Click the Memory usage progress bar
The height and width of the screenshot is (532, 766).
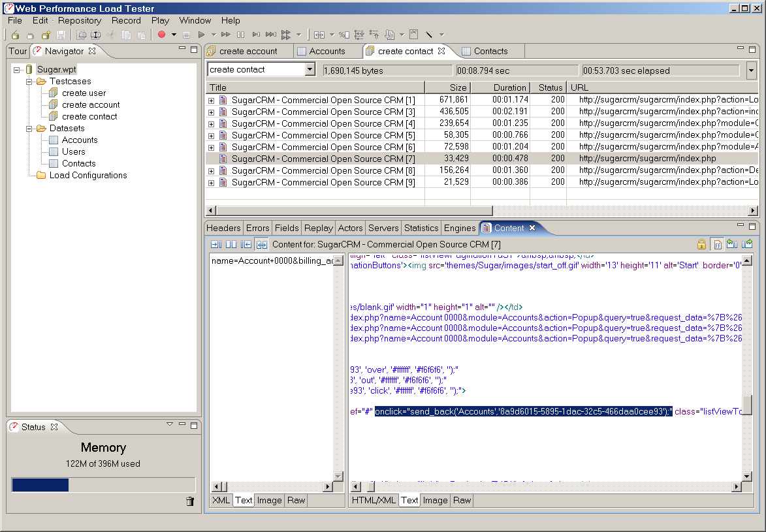(x=104, y=484)
